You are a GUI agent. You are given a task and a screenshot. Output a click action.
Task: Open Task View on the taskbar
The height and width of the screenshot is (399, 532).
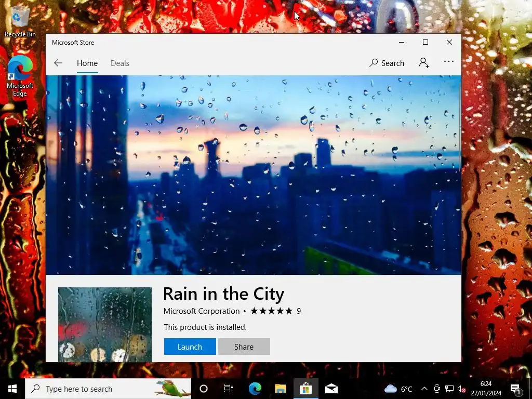tap(229, 389)
